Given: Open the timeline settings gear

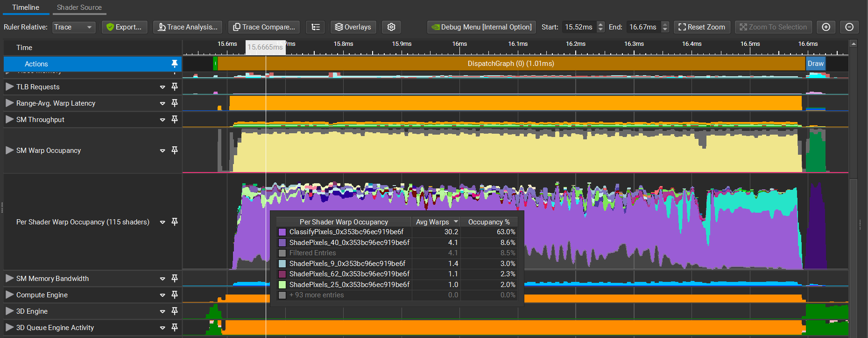Looking at the screenshot, I should coord(391,27).
